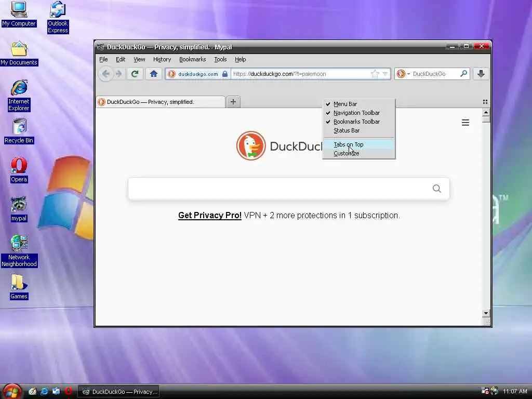Open the Bookmarks menu
Viewport: 532px width, 399px height.
coord(192,59)
